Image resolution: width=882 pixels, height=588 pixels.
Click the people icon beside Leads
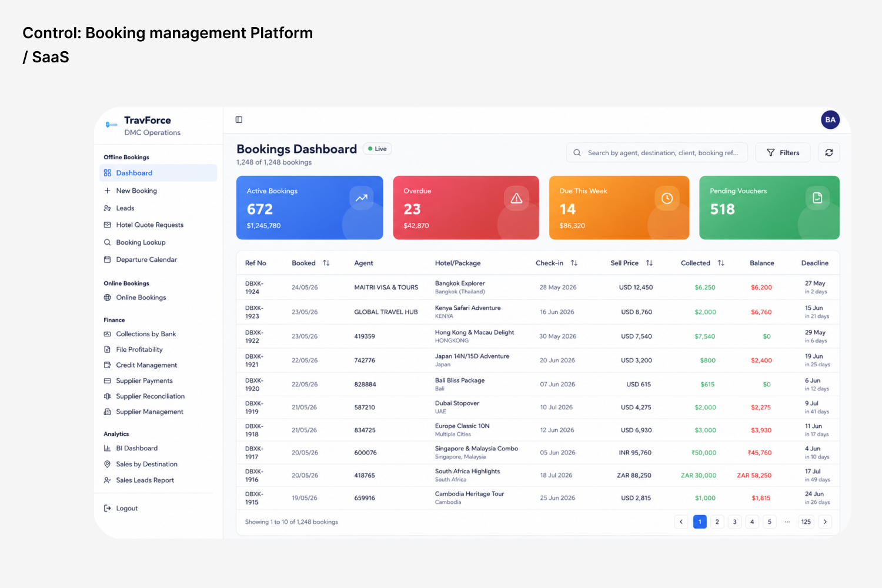[108, 208]
